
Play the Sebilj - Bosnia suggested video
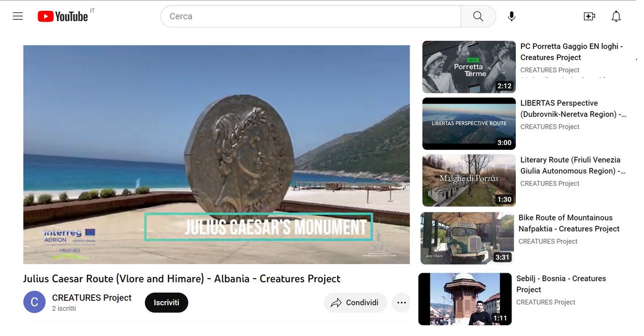(465, 299)
